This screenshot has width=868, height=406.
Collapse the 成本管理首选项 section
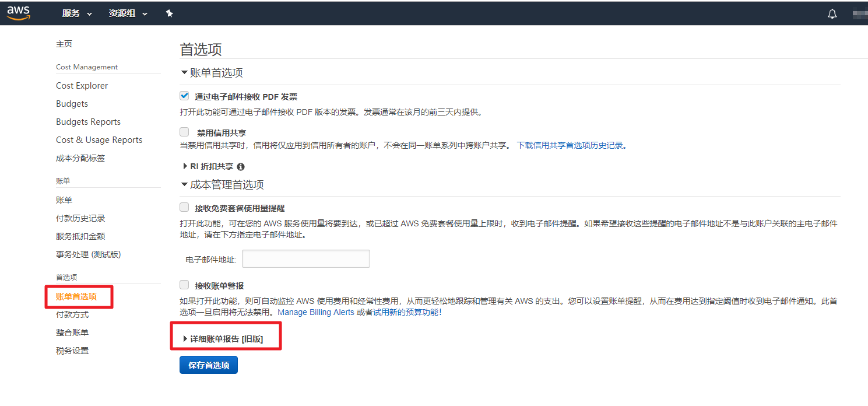coord(223,185)
